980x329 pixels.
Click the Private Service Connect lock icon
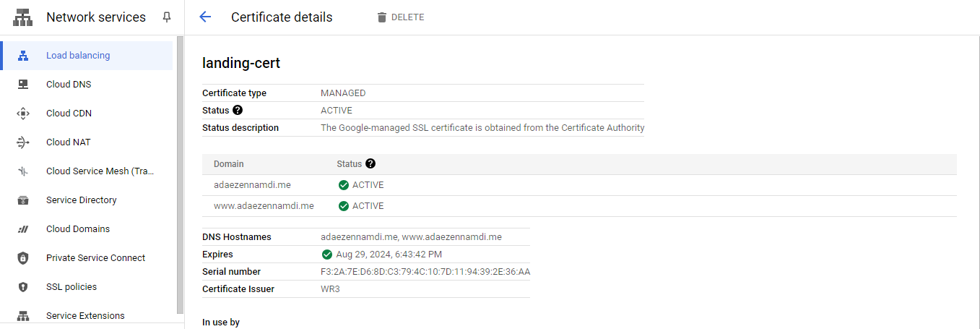pos(23,258)
